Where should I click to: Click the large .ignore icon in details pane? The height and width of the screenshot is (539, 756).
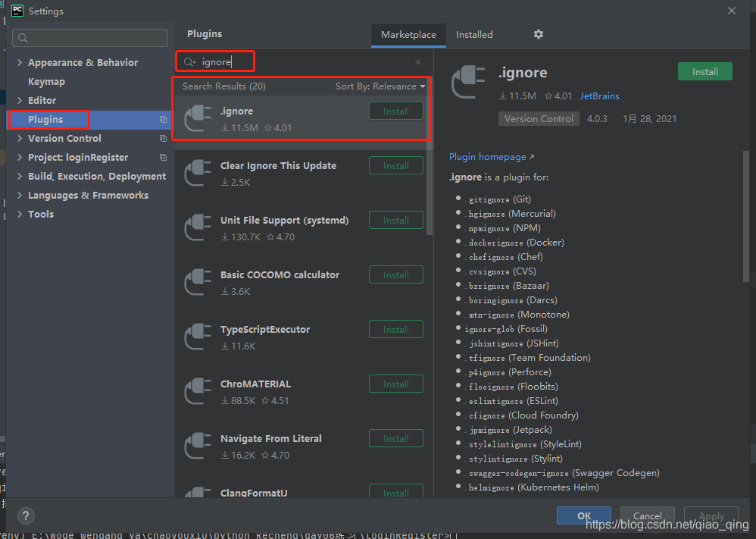coord(468,82)
